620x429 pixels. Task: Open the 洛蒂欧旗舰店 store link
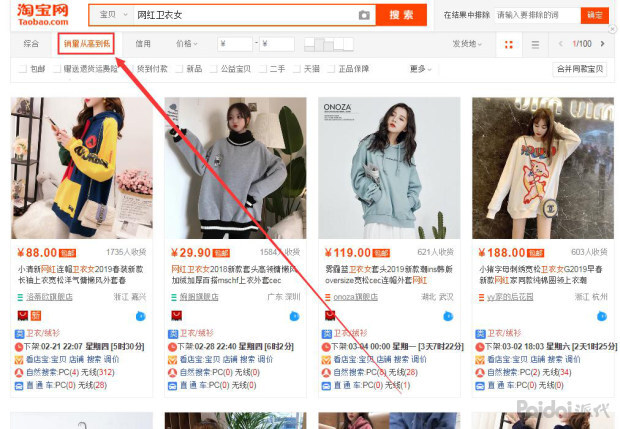coord(49,297)
